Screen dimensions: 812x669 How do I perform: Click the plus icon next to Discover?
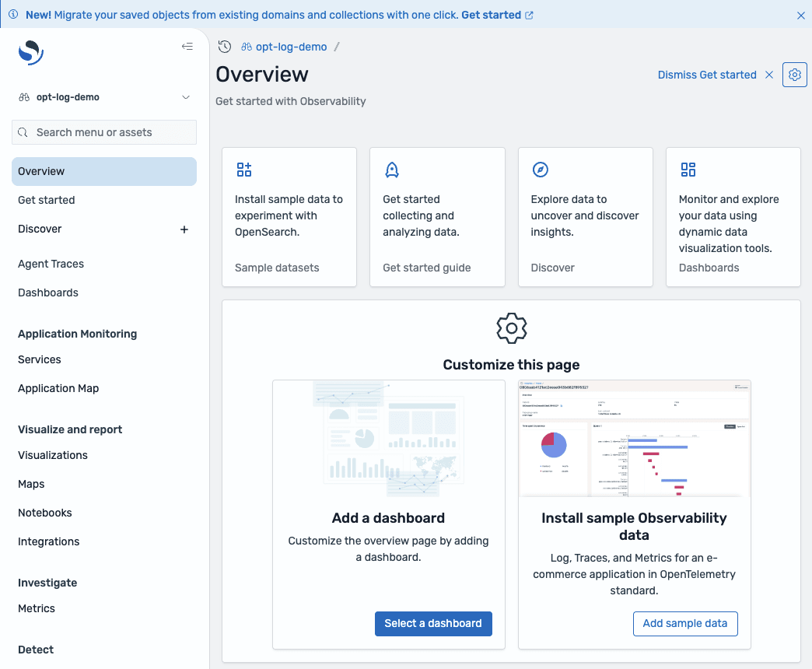[x=184, y=229]
